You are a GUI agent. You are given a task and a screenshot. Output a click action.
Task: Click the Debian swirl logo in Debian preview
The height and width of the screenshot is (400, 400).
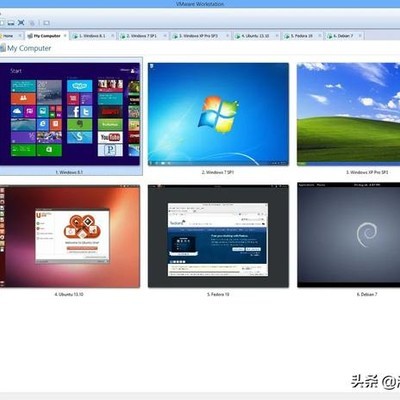point(366,234)
